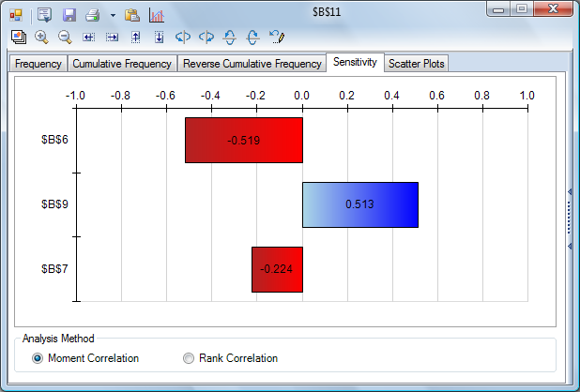
Task: Click the Zoom Out magnifier
Action: pyautogui.click(x=65, y=38)
